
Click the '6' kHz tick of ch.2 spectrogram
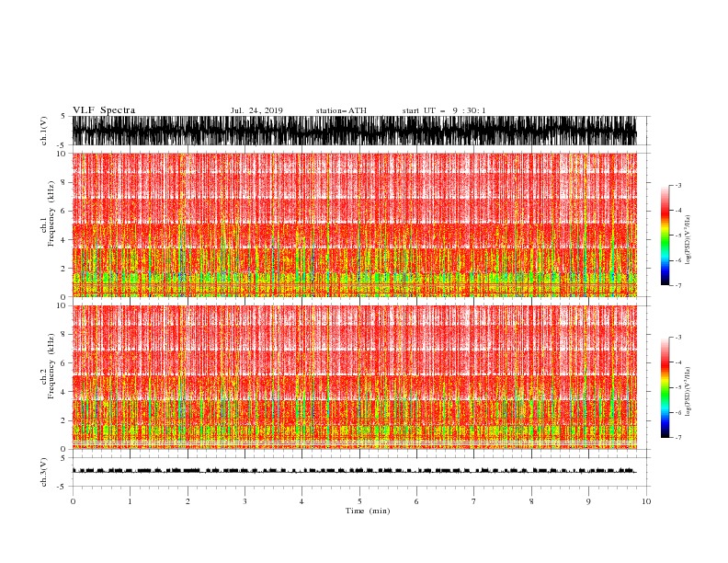tap(64, 363)
